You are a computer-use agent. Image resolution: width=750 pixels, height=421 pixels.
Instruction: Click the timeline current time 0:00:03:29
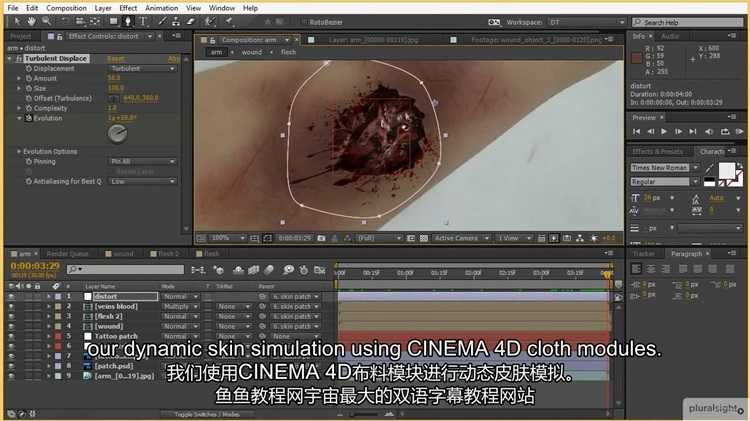(x=35, y=266)
